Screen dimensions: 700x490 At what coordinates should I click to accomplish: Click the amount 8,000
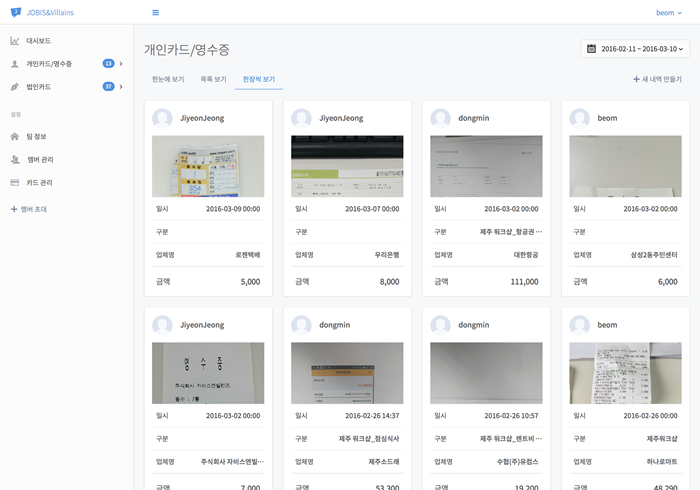(x=389, y=282)
